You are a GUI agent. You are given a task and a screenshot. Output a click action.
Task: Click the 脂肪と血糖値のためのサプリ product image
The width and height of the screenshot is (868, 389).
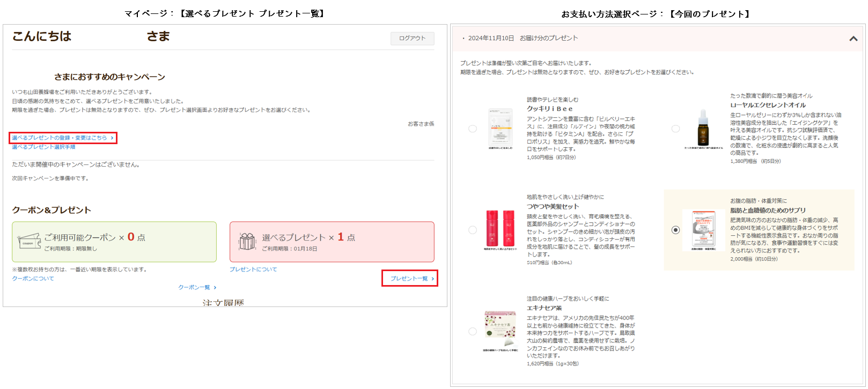click(x=703, y=229)
